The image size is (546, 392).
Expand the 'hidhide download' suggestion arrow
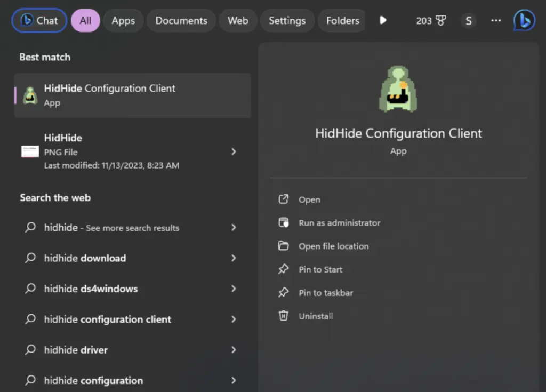tap(234, 258)
